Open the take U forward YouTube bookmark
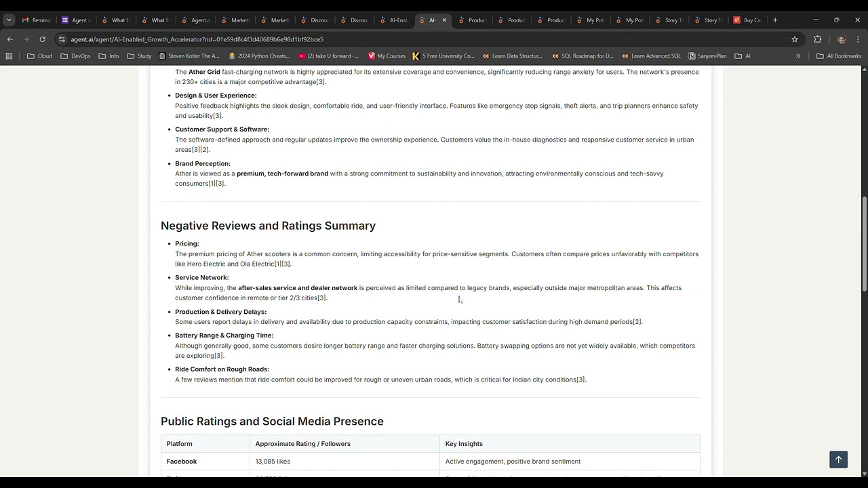This screenshot has width=868, height=488. 328,56
